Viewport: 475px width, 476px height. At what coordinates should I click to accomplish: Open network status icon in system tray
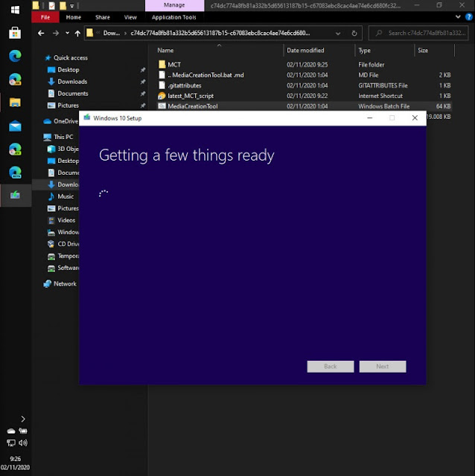tap(11, 443)
